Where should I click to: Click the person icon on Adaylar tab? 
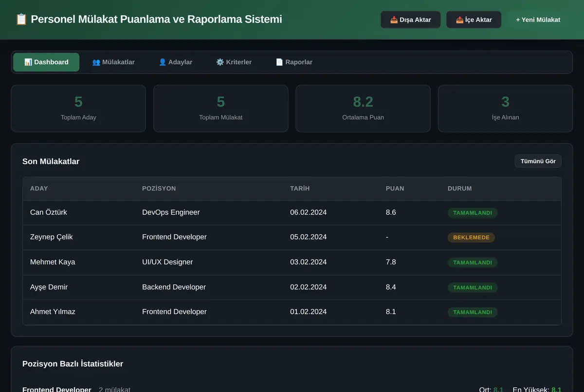click(163, 62)
